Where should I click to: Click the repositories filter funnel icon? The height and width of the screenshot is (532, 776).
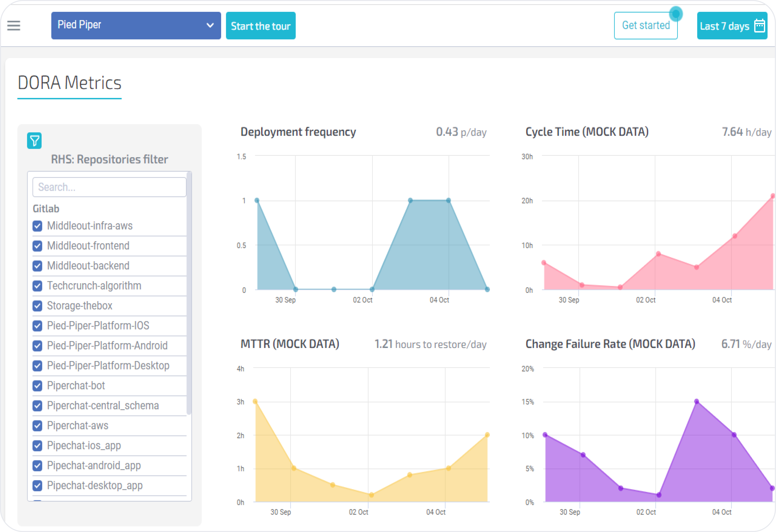pyautogui.click(x=34, y=140)
